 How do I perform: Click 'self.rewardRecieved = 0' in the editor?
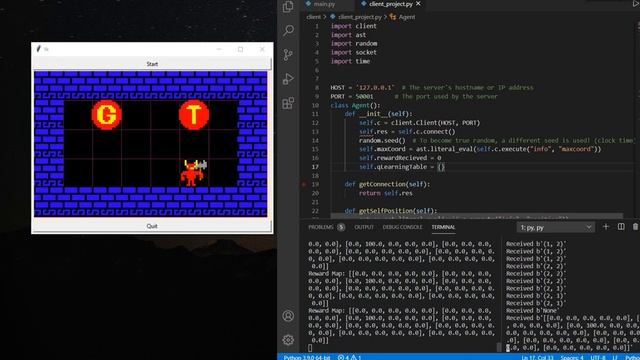click(x=400, y=158)
